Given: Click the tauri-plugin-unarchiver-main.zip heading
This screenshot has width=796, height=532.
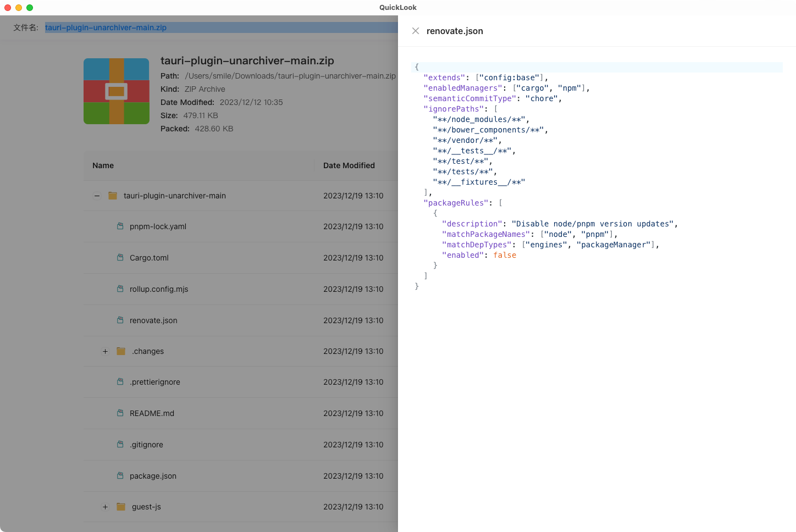Looking at the screenshot, I should (247, 60).
